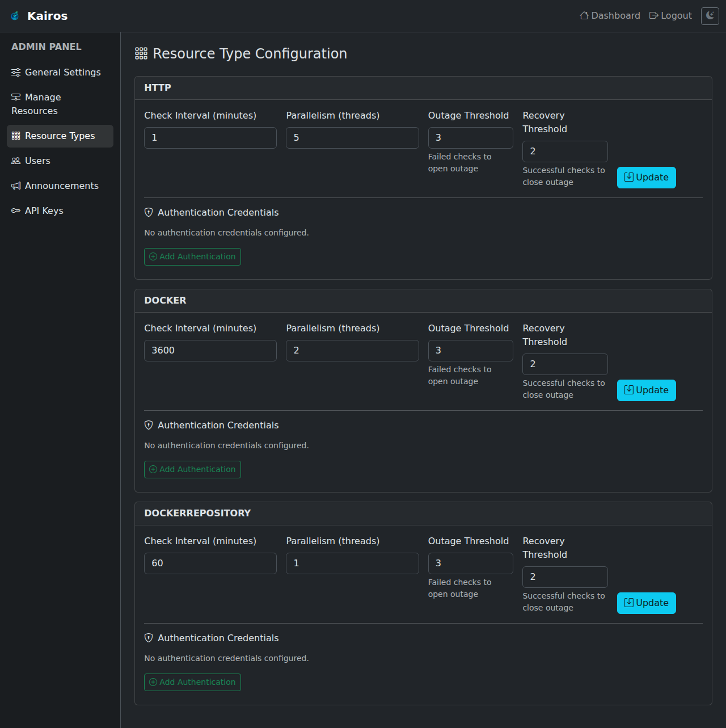Click HTTP 'No authentication credentials configured' text
The height and width of the screenshot is (728, 726).
(x=226, y=233)
